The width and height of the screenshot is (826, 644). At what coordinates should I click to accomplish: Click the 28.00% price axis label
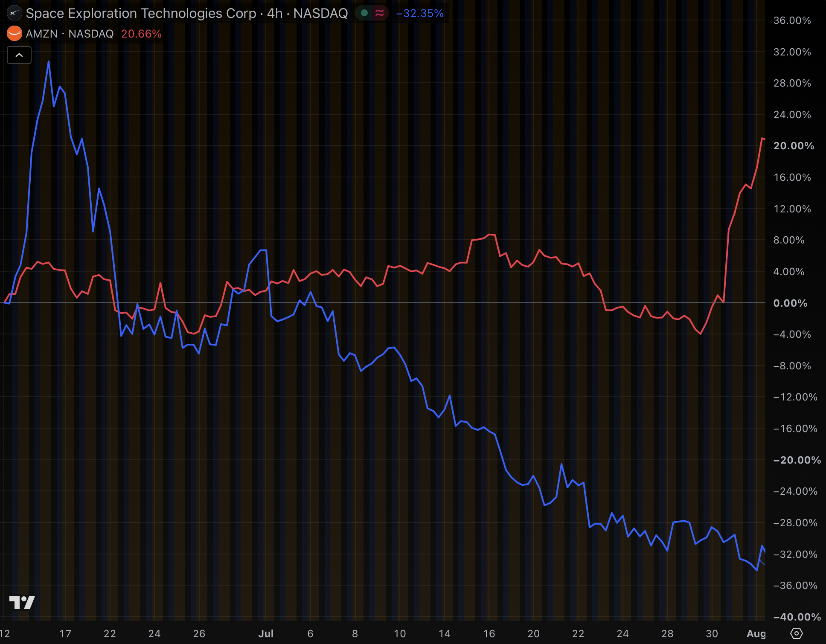(792, 83)
